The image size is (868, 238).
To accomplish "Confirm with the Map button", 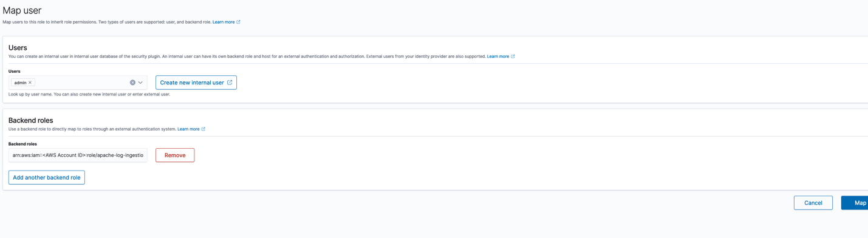I will [x=856, y=203].
